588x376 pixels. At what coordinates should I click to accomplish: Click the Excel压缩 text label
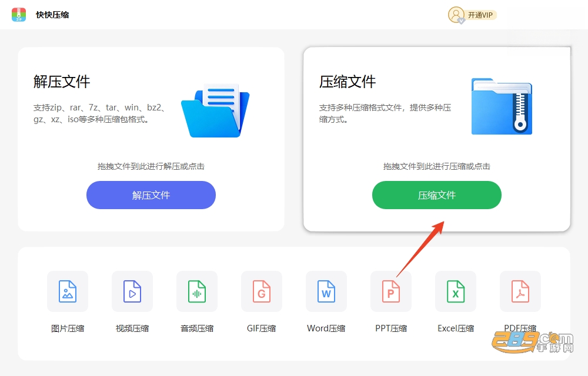(456, 328)
